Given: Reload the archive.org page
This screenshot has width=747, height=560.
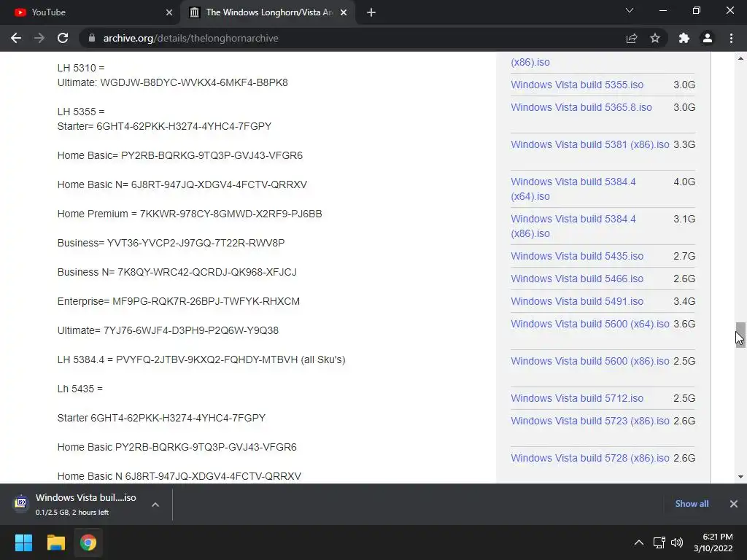Looking at the screenshot, I should [x=63, y=38].
